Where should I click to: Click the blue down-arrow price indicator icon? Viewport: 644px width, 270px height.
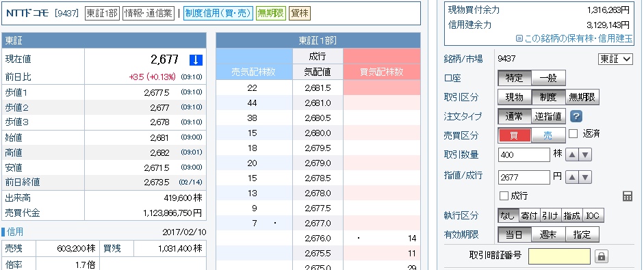coord(196,60)
